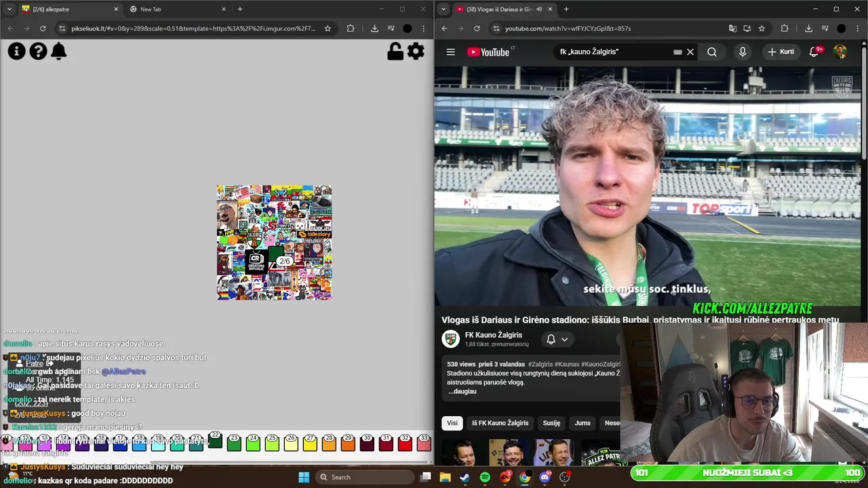Select the Iš FK Kauno Žalgiris chip

pyautogui.click(x=500, y=423)
